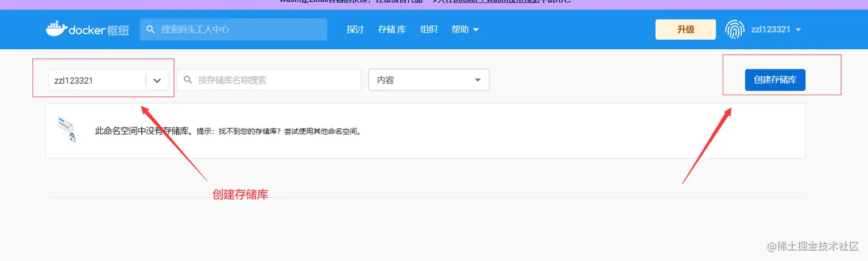Click magnifier icon in repository search field
Screen dimensions: 868x261
(x=188, y=80)
